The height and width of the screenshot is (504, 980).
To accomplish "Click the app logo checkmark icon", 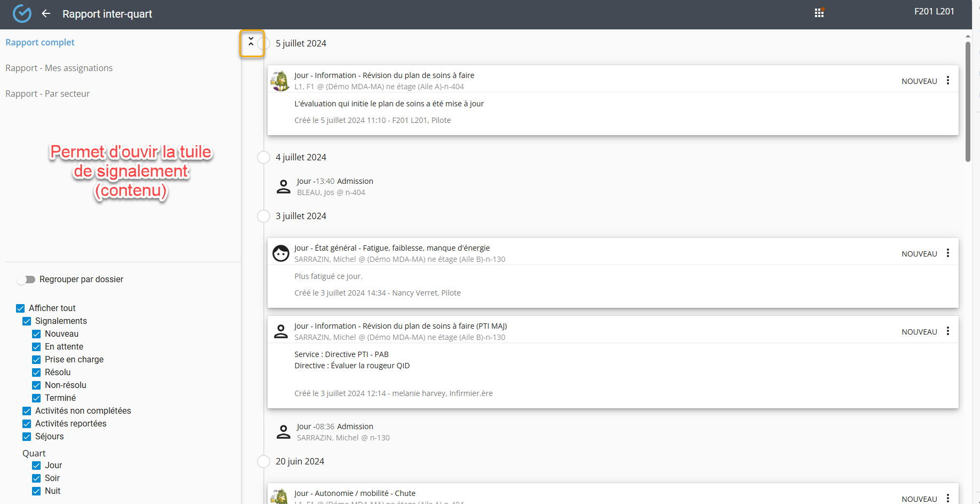I will (x=22, y=14).
